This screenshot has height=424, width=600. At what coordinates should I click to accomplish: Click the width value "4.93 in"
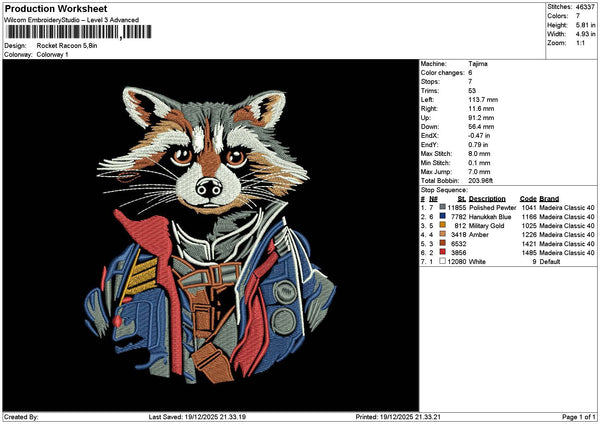[x=585, y=34]
